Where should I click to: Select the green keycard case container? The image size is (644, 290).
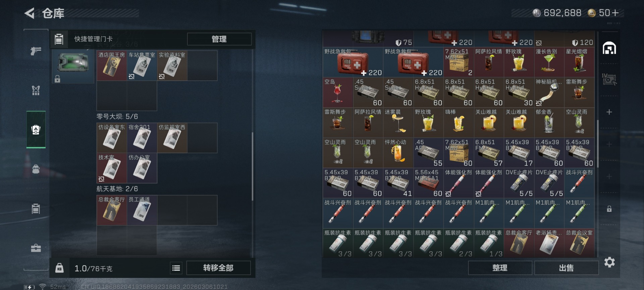73,66
